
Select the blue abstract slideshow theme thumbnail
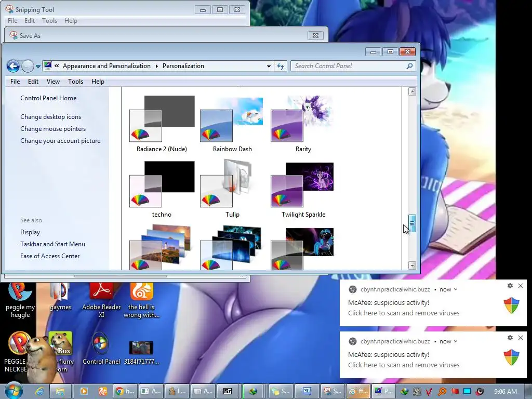(x=231, y=248)
